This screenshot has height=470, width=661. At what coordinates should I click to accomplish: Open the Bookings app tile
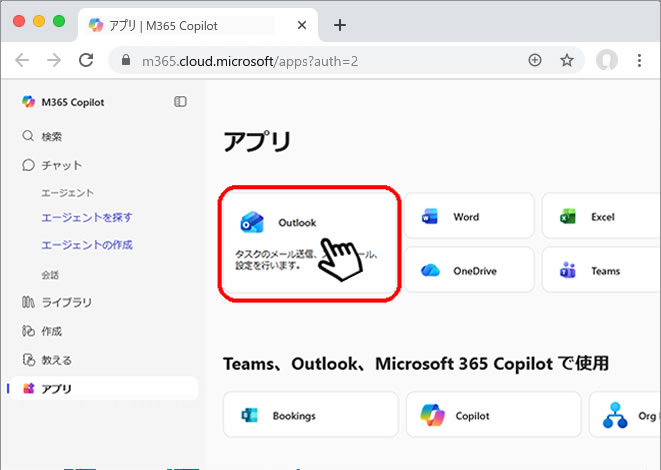tap(310, 414)
